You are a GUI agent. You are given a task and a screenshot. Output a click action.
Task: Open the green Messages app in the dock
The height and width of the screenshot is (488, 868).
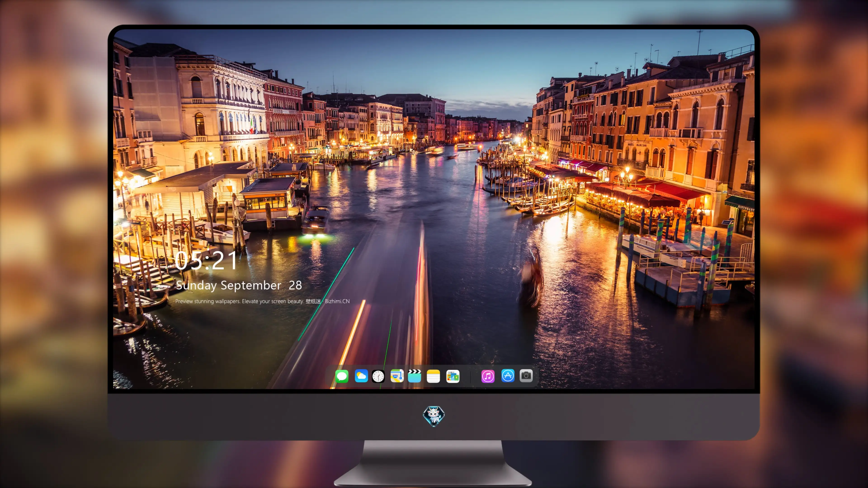tap(342, 376)
